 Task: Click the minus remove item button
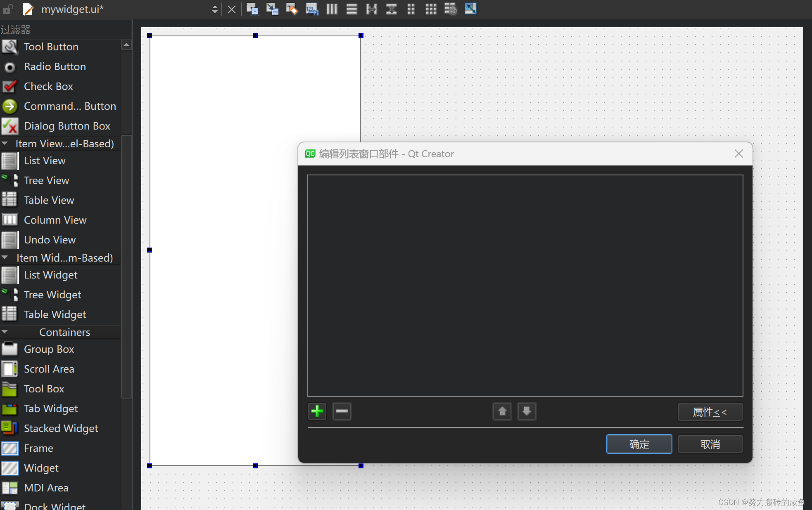(342, 411)
